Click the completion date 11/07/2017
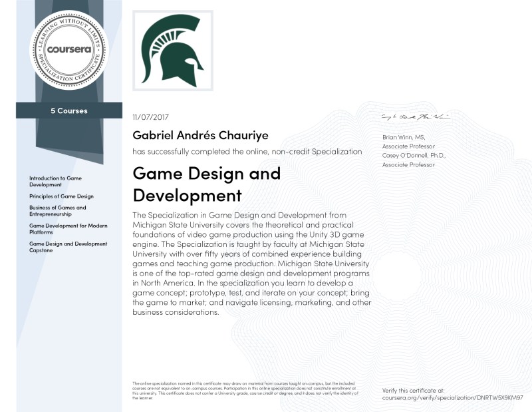The image size is (532, 412). coord(151,117)
